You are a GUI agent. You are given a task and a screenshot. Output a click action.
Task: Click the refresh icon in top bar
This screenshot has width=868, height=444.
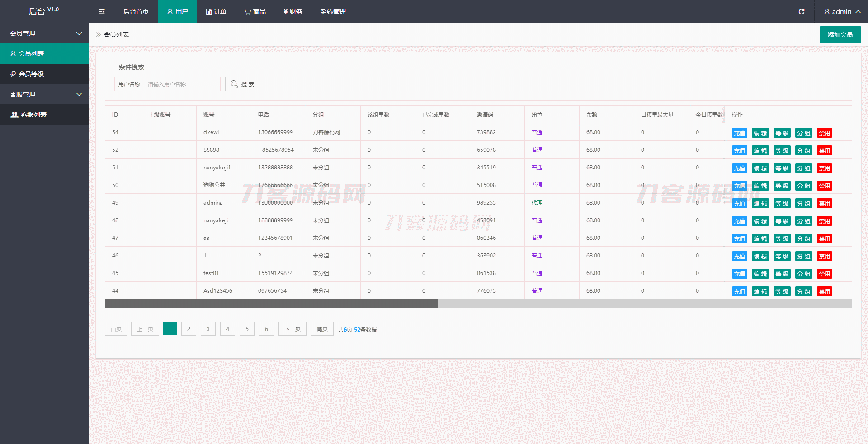tap(802, 12)
